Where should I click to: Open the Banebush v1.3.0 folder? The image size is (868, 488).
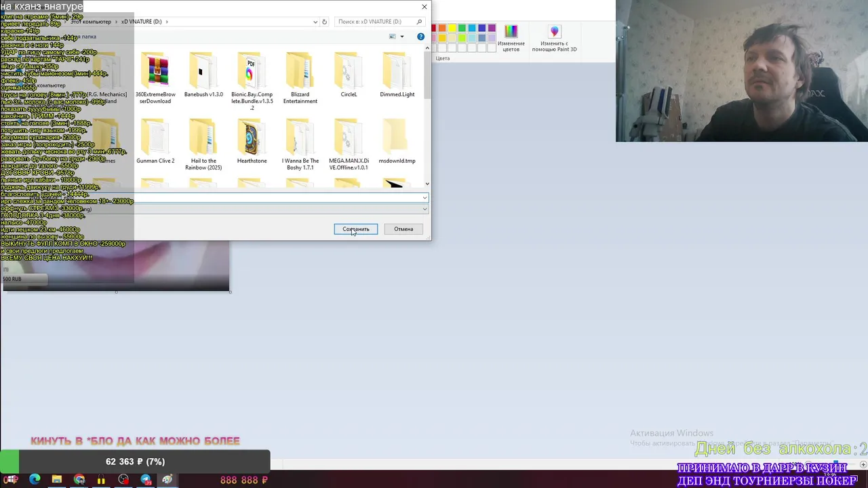(203, 75)
